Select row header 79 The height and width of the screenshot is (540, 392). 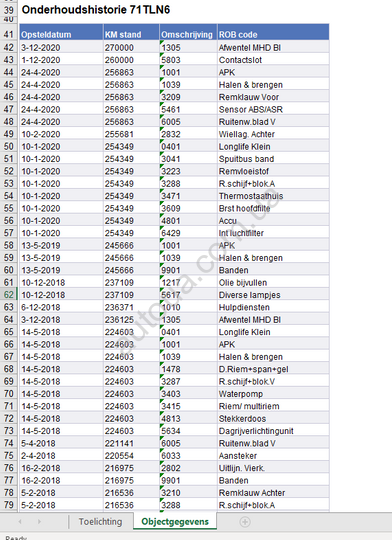tap(9, 505)
